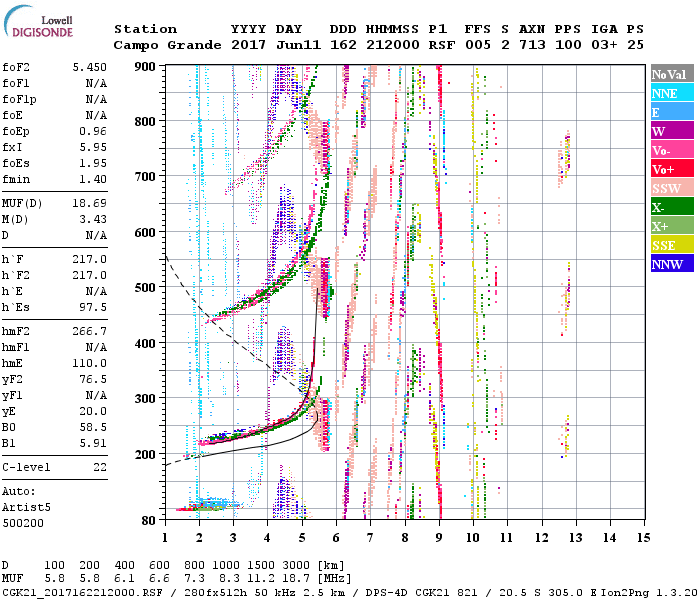Pick the X+ legend swatch
700x600 pixels.
pos(672,225)
